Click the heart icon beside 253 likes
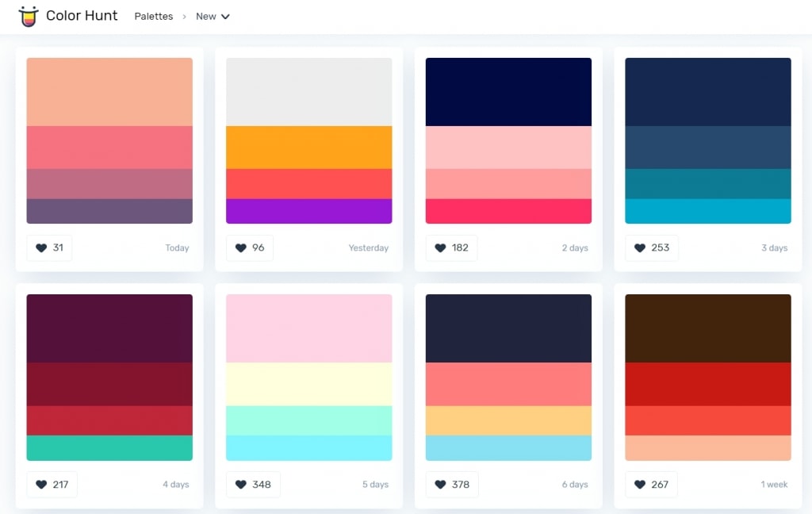Image resolution: width=812 pixels, height=514 pixels. pyautogui.click(x=640, y=247)
